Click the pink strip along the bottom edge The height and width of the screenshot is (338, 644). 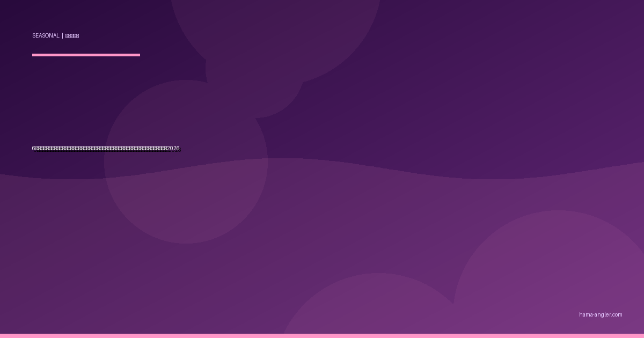click(322, 336)
